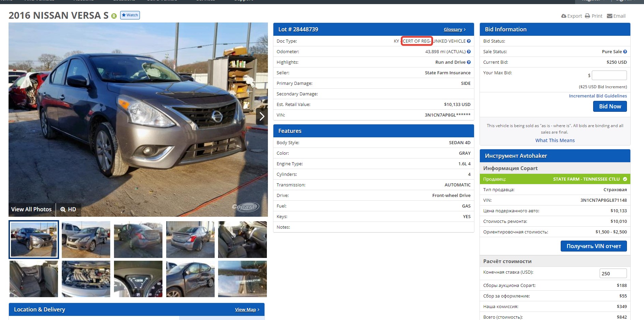
Task: Select second thumbnail front-right car view
Action: point(86,240)
